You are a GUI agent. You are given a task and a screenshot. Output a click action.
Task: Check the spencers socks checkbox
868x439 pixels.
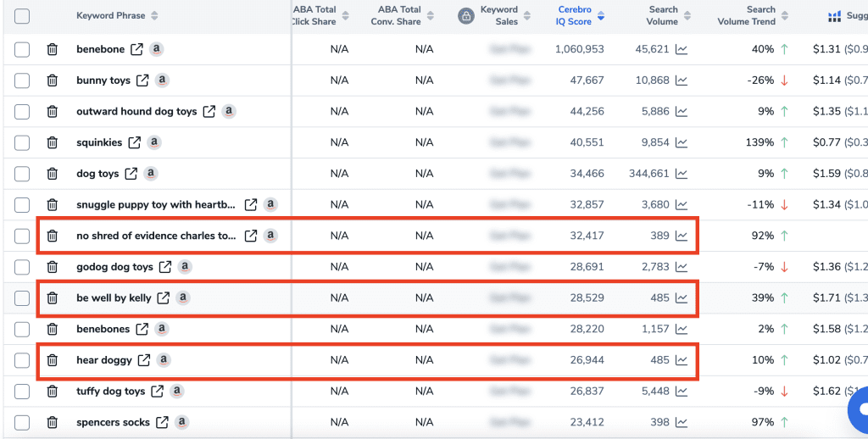(22, 422)
